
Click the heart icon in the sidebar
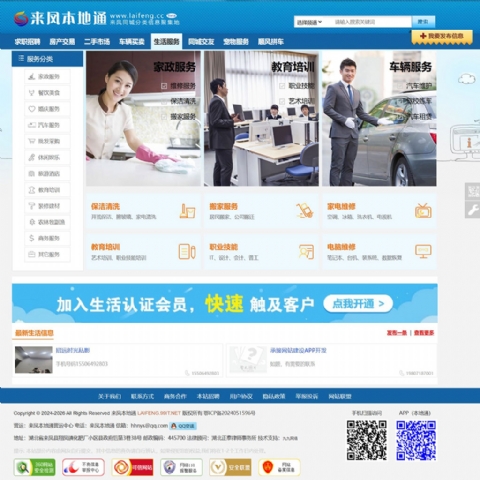(32, 109)
